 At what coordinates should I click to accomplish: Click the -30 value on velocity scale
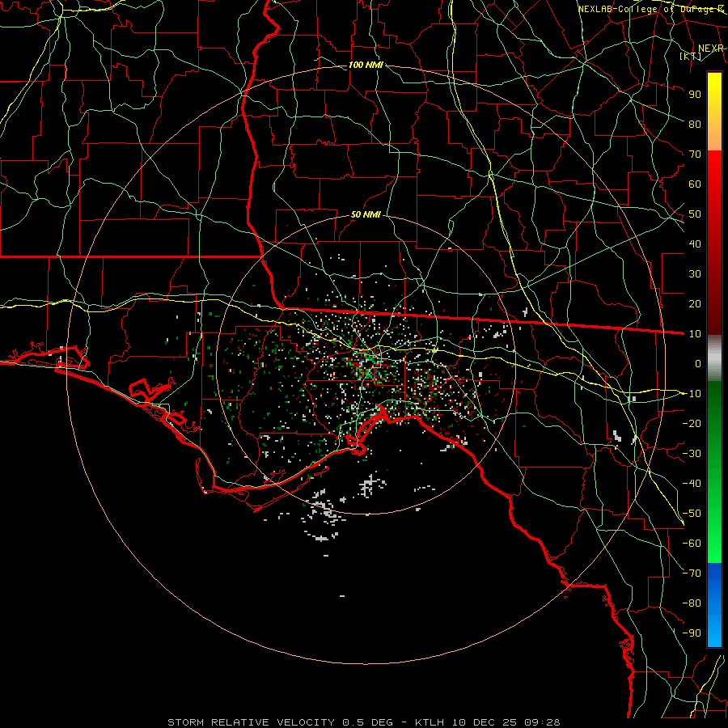[692, 454]
